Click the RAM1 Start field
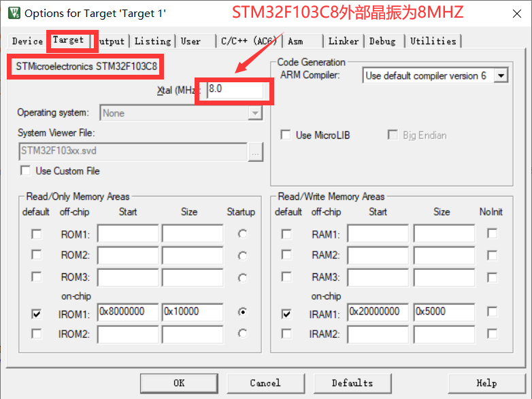The image size is (532, 399). pos(378,234)
